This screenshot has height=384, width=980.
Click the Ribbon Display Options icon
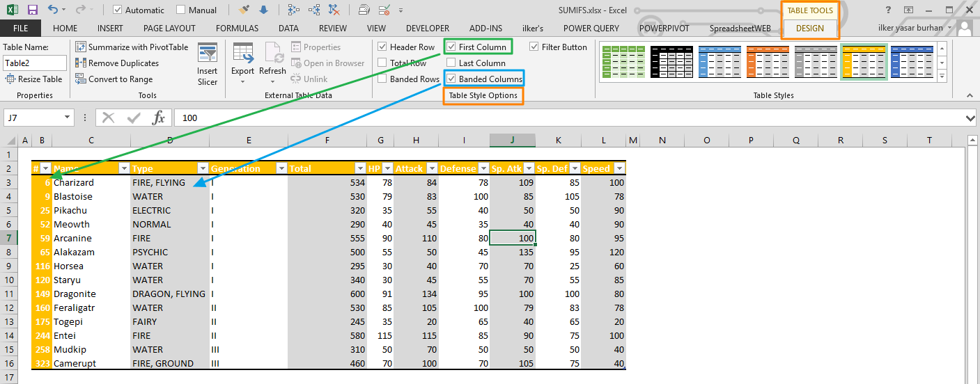click(908, 10)
